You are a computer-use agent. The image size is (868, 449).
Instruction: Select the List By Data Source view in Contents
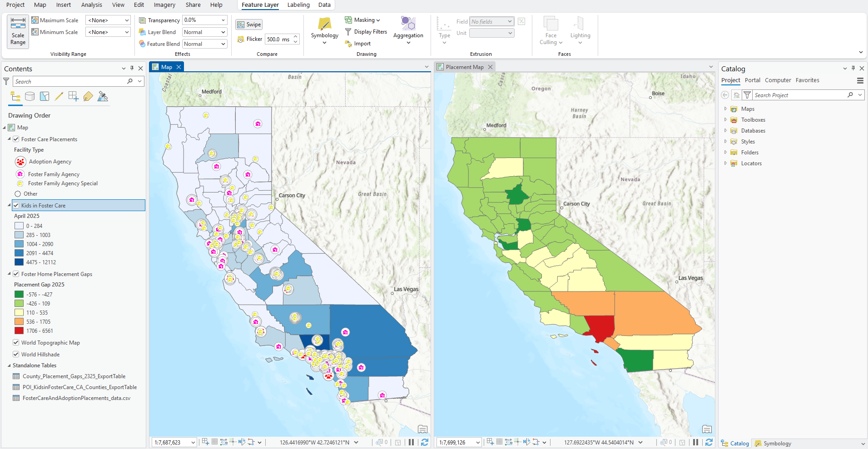[x=30, y=96]
